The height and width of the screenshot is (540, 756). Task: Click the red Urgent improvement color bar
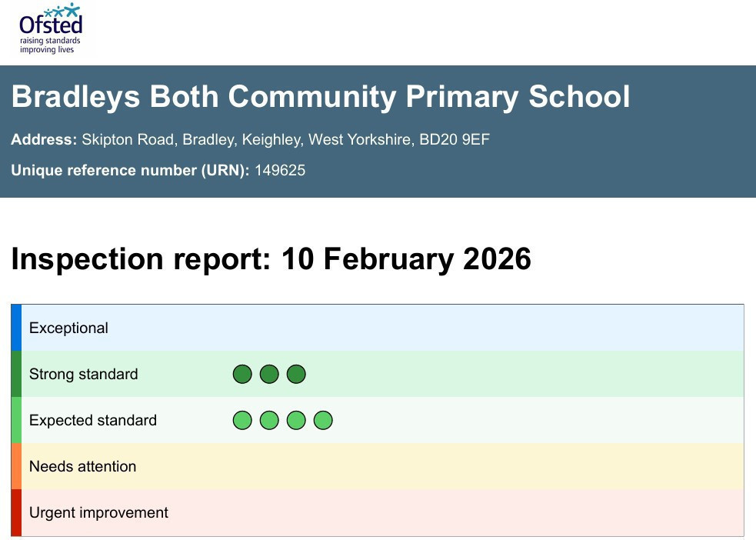coord(16,512)
